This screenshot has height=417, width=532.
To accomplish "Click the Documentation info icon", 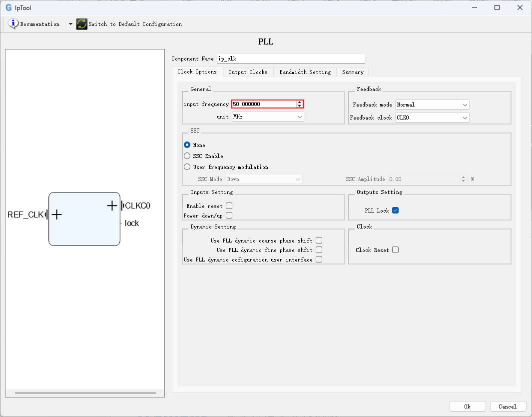I will [x=13, y=24].
